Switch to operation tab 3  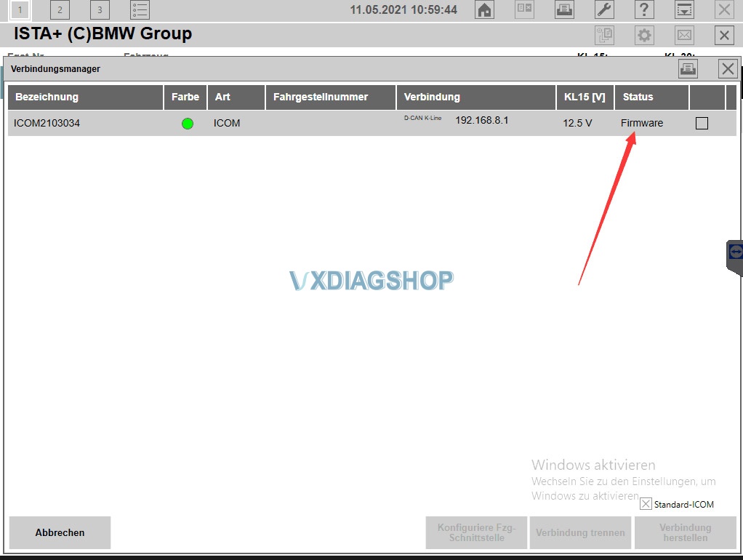(100, 10)
